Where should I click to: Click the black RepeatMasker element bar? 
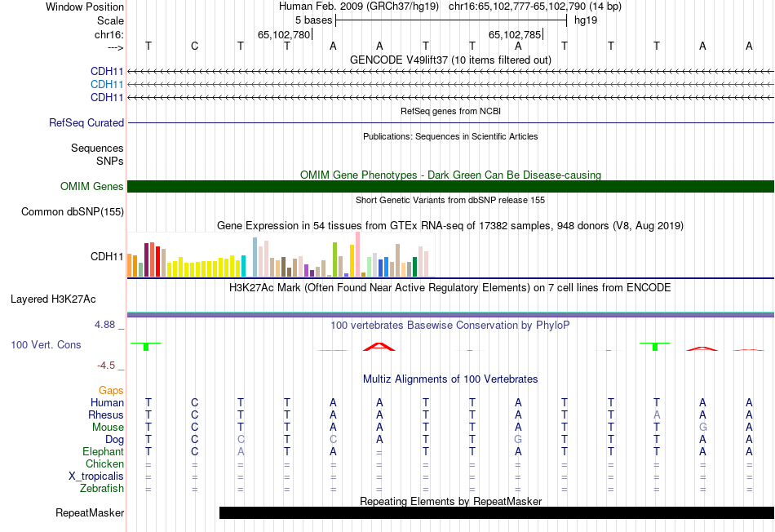[x=497, y=512]
